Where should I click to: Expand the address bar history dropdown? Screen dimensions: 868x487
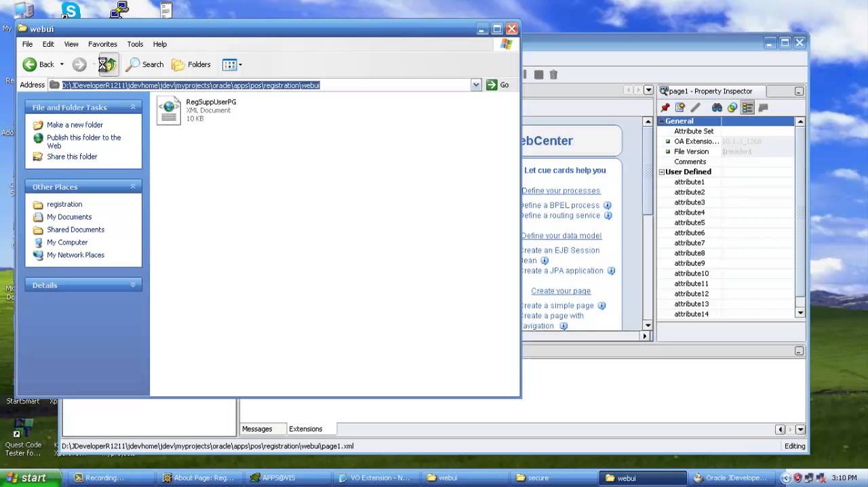(476, 85)
